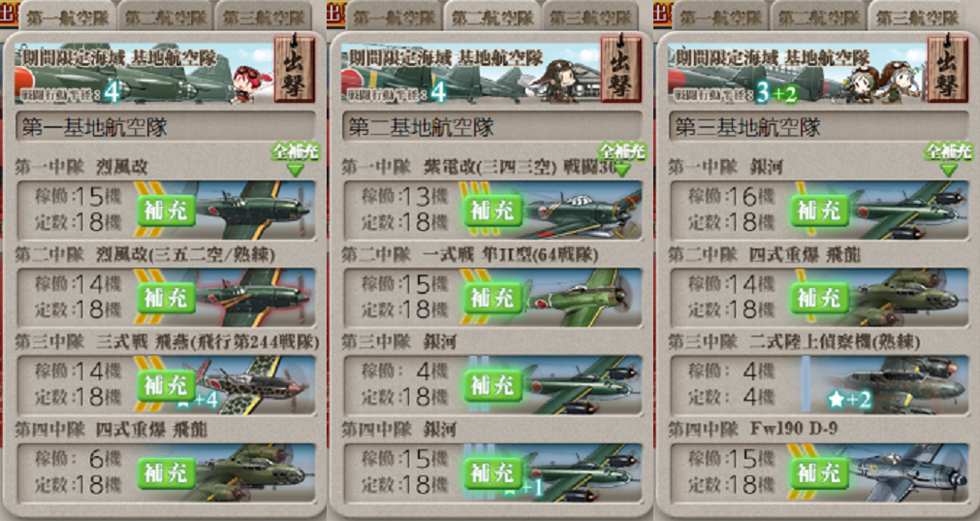This screenshot has width=980, height=521.
Task: Click the 三式戦 飛燕 camouflage fighter image
Action: (x=250, y=385)
